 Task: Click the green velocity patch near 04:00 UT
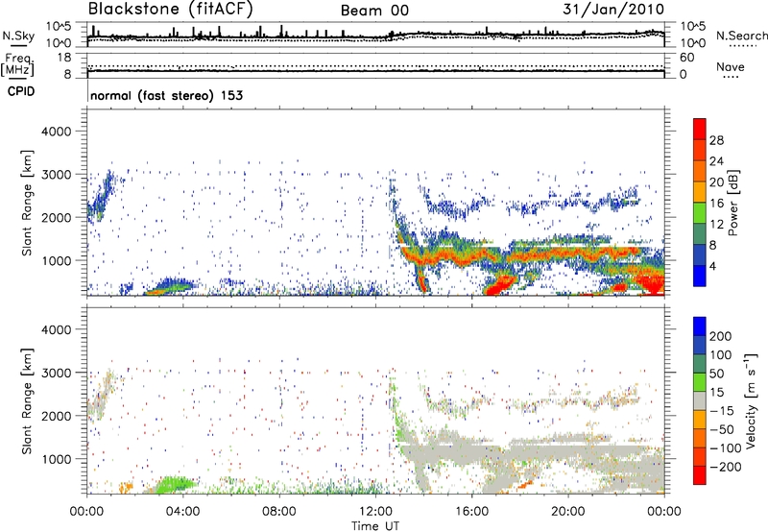click(176, 485)
